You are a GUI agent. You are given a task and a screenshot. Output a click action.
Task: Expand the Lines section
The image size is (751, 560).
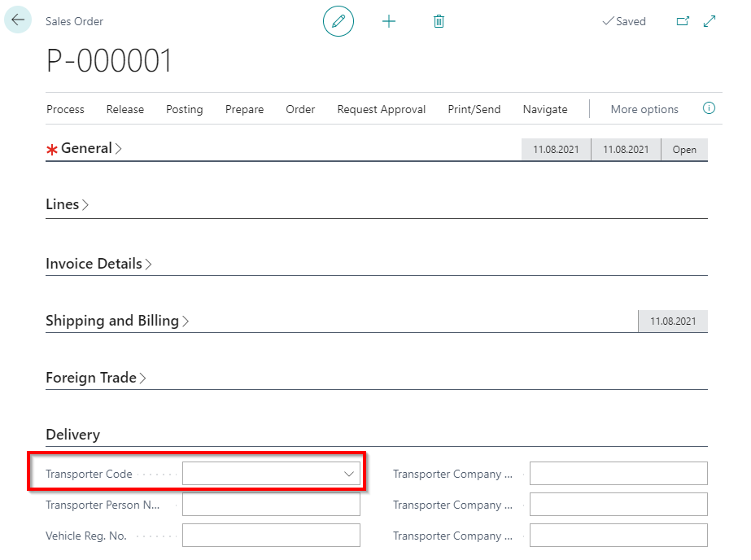pyautogui.click(x=67, y=204)
